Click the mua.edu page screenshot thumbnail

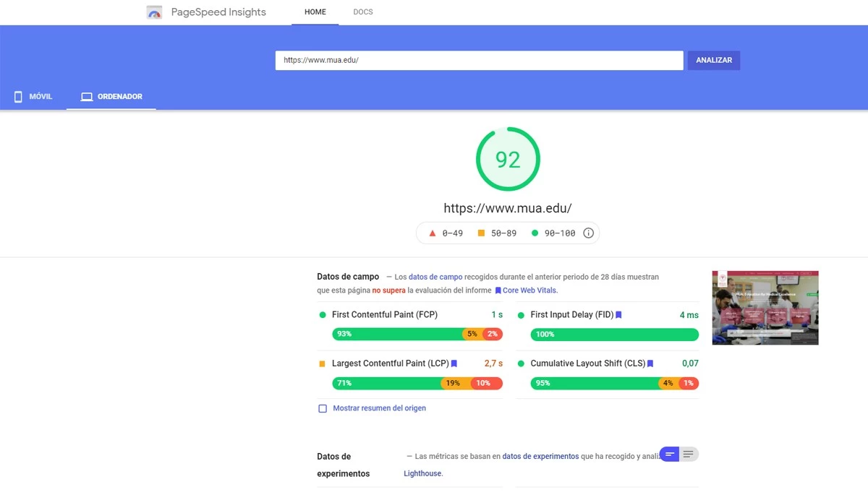[765, 308]
